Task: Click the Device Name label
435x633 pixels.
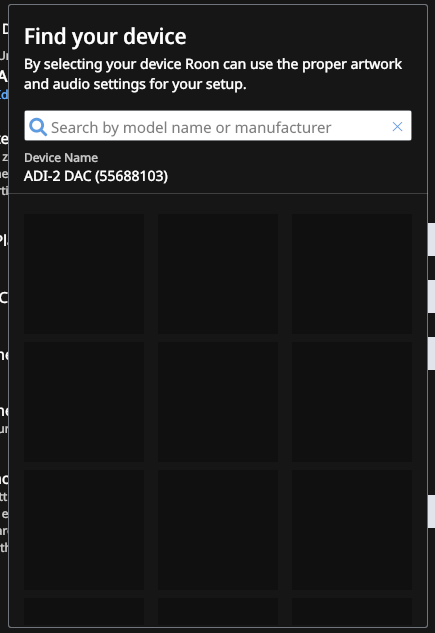Action: 61,157
